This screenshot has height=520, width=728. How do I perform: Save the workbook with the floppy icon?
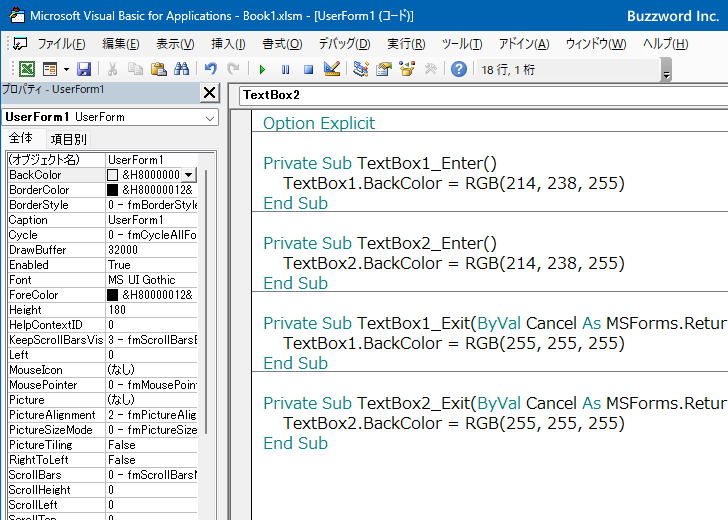(x=84, y=69)
